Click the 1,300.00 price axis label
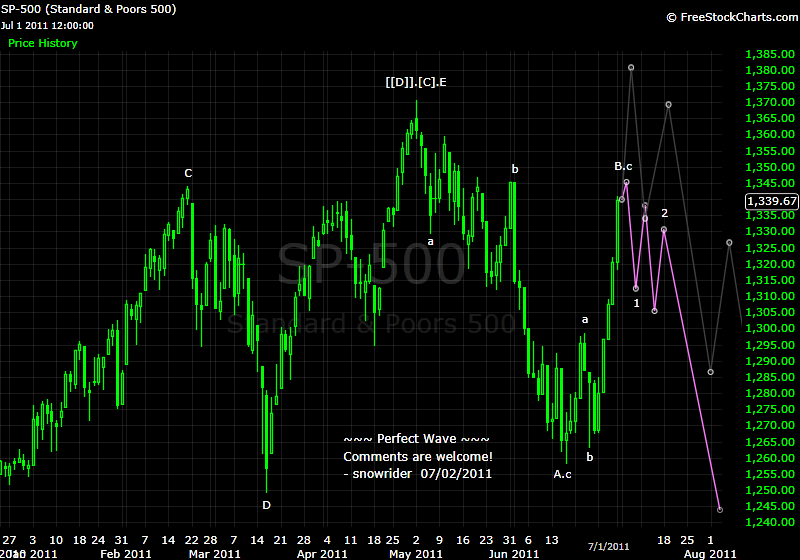Viewport: 800px width, 560px height. point(770,328)
